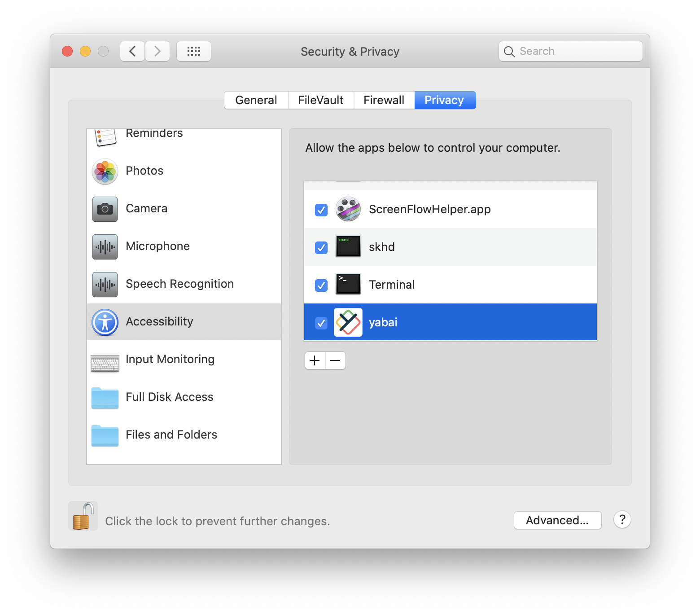
Task: Select the Terminal app name
Action: coord(392,285)
